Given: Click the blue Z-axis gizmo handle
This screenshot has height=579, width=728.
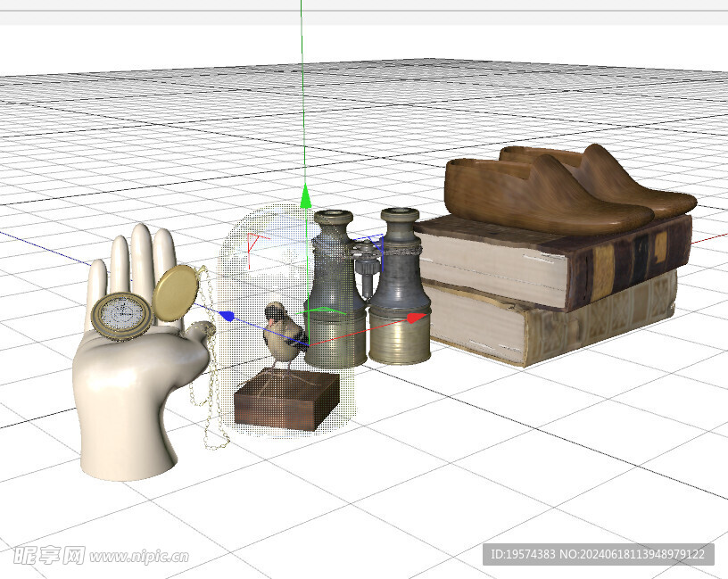Looking at the screenshot, I should tap(227, 316).
